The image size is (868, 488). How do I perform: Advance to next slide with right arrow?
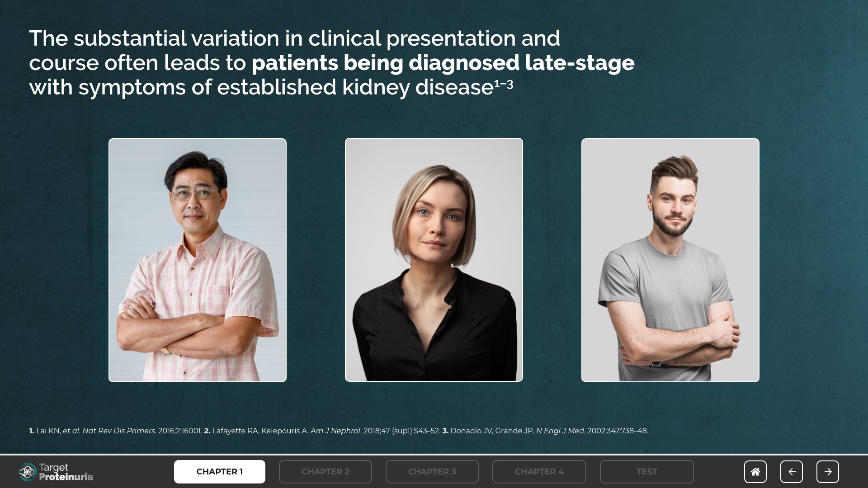tap(827, 472)
